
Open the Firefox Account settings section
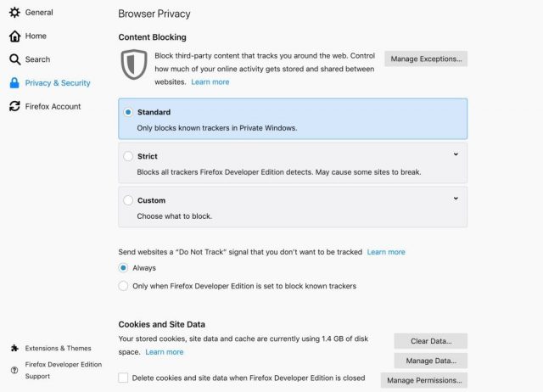point(53,106)
